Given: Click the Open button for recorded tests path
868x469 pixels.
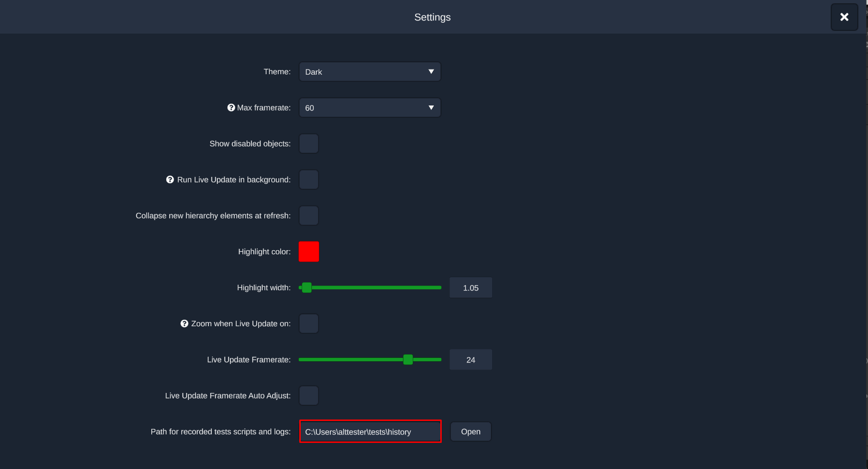Looking at the screenshot, I should (470, 431).
